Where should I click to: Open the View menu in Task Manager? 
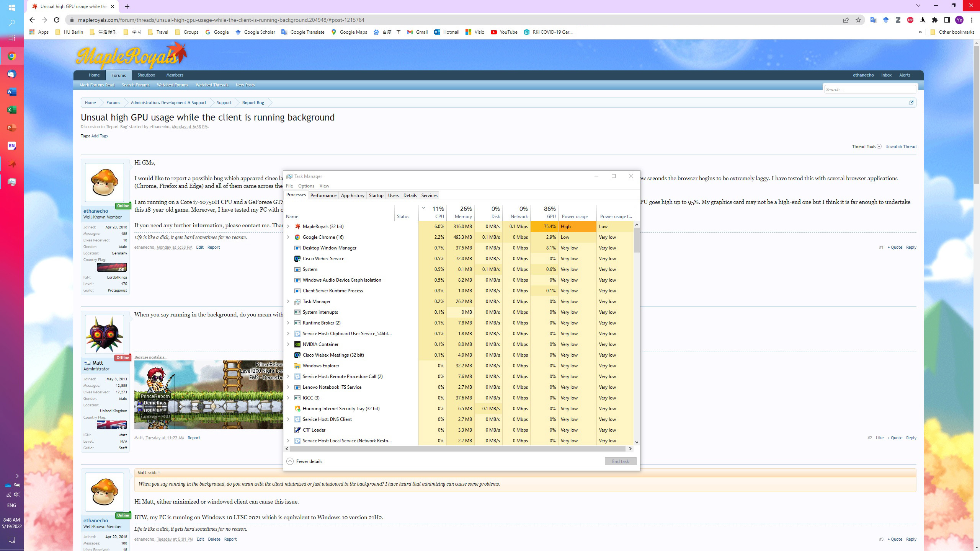(324, 186)
